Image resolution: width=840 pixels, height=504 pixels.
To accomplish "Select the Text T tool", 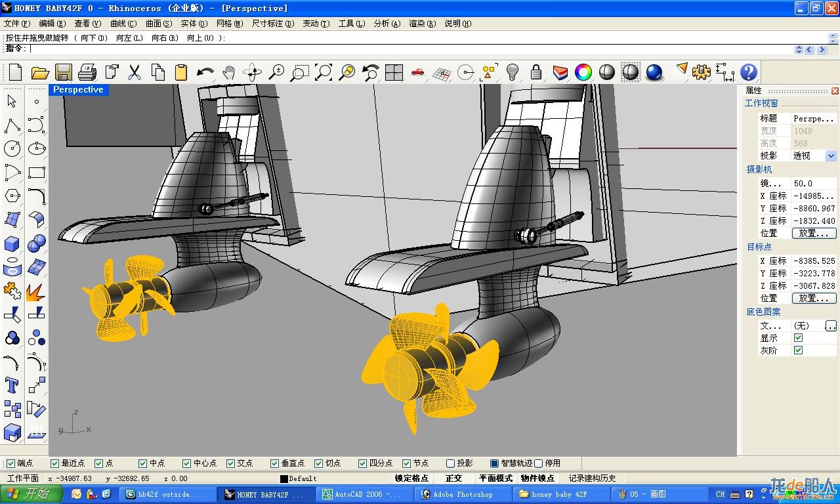I will click(12, 385).
